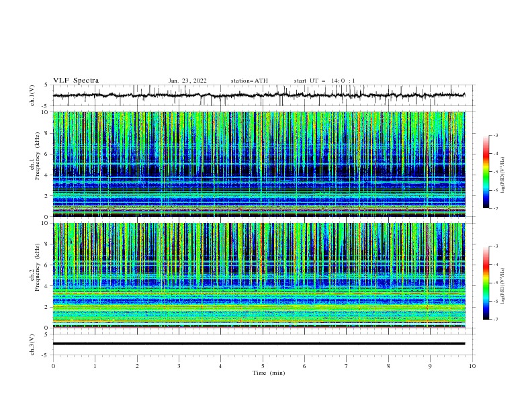Image resolution: width=532 pixels, height=411 pixels.
Task: Click the "5" tick on ch.3(V) axis
Action: (47, 334)
